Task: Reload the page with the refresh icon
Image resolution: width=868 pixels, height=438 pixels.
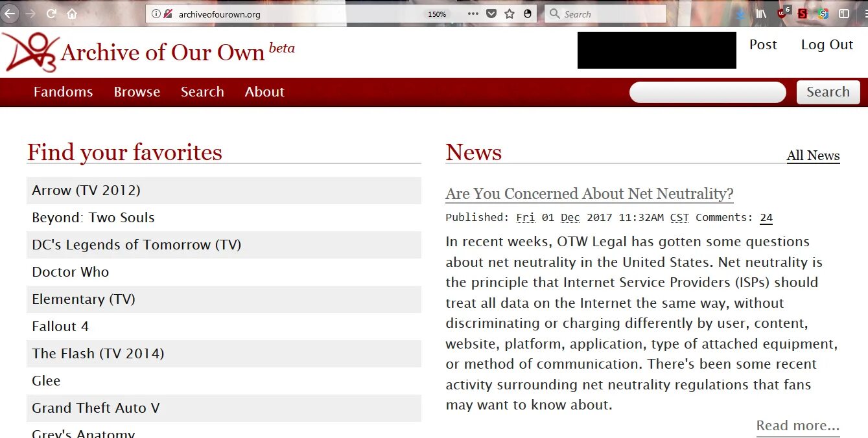Action: (51, 14)
